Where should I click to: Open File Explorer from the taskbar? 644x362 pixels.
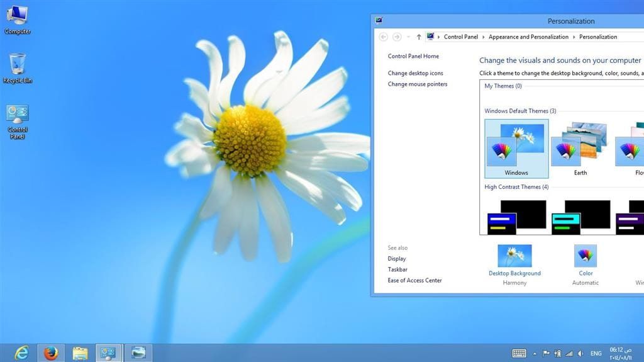pyautogui.click(x=80, y=353)
